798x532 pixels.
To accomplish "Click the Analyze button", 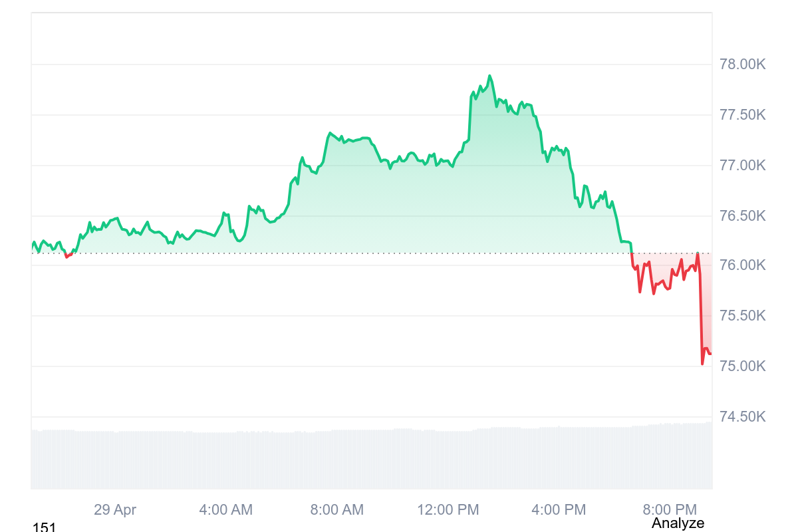I will (677, 523).
